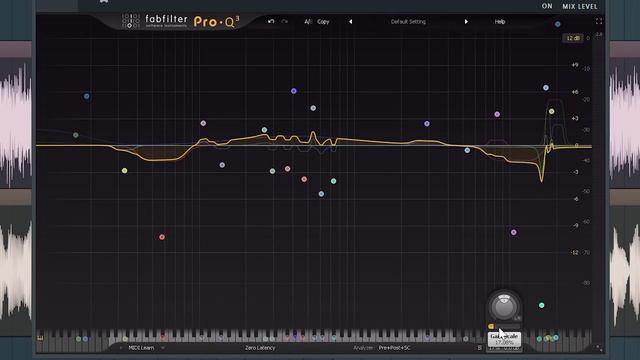Image resolution: width=640 pixels, height=360 pixels.
Task: Click the resize handle at plugin corner
Action: [599, 348]
